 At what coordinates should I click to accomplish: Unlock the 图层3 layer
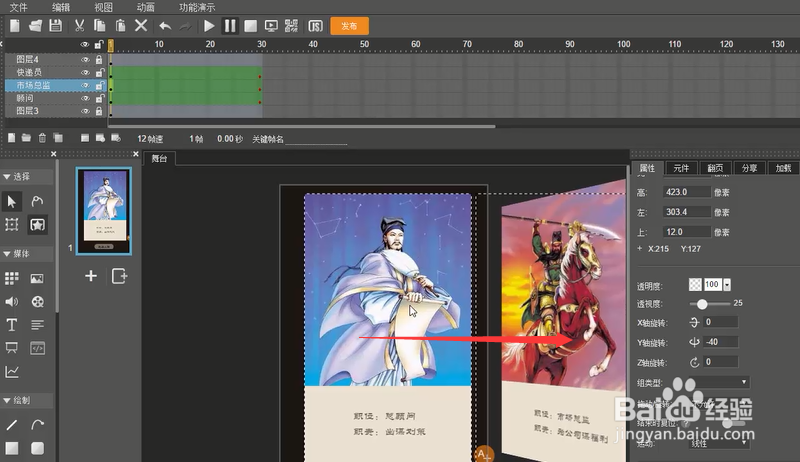pos(99,111)
